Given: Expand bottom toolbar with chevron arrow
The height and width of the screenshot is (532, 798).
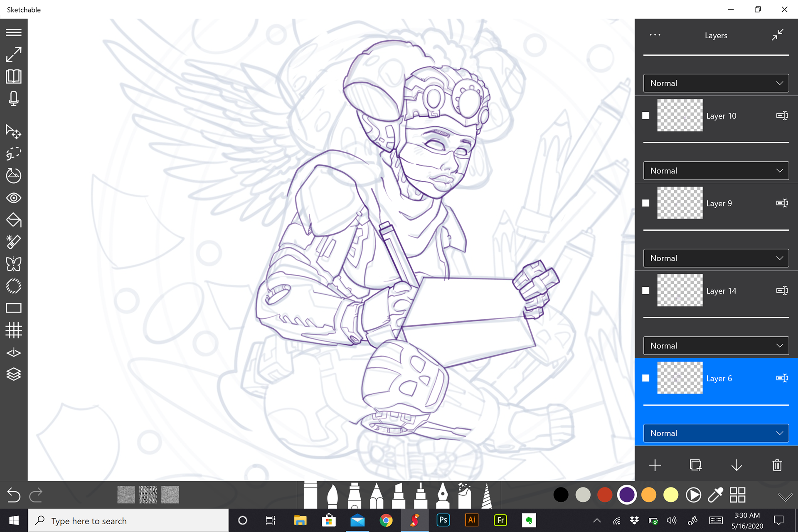Looking at the screenshot, I should click(x=785, y=497).
